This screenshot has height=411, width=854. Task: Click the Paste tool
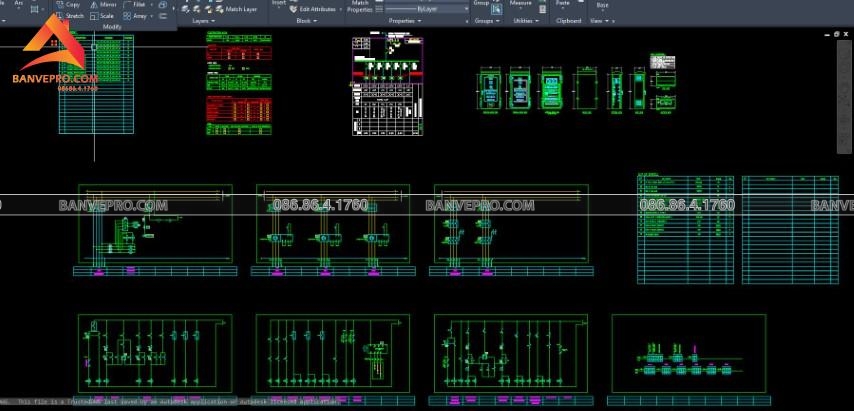563,3
